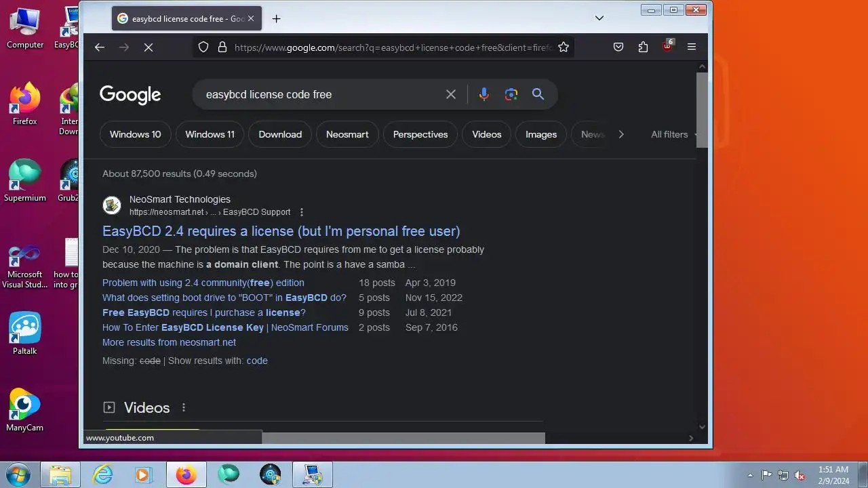Select the Perspectives filter chip
This screenshot has height=488, width=868.
pos(420,134)
